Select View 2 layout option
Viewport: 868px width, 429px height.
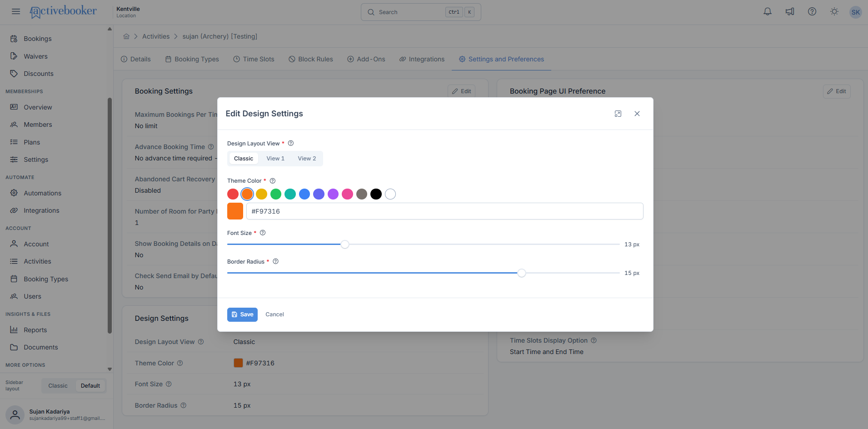(x=307, y=159)
